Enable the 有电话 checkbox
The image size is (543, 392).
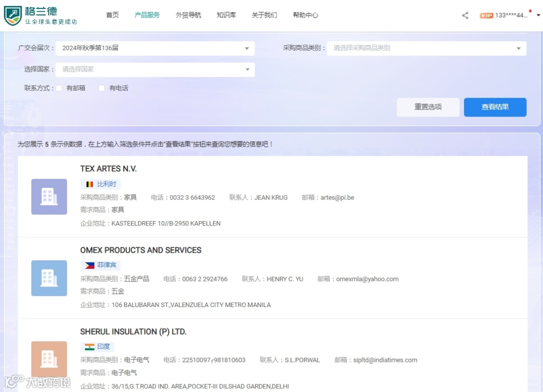(x=102, y=88)
